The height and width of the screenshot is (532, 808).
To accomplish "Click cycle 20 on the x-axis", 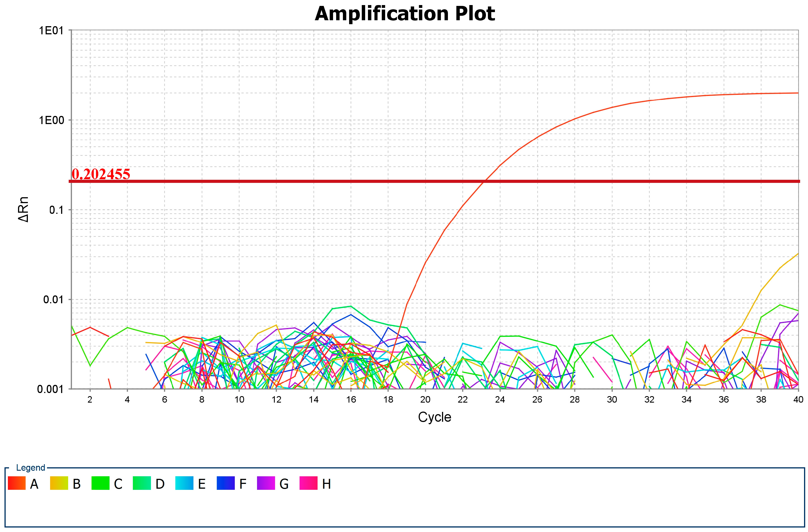I will click(x=425, y=399).
